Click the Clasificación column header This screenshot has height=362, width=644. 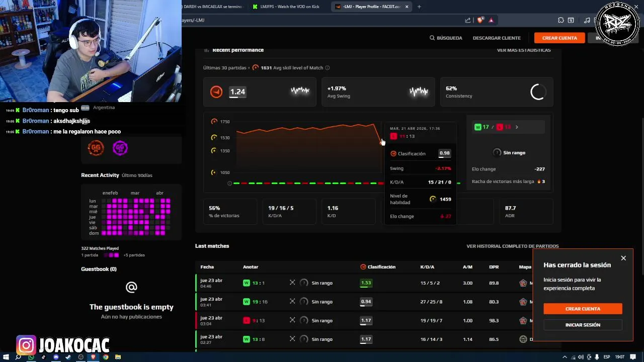378,267
